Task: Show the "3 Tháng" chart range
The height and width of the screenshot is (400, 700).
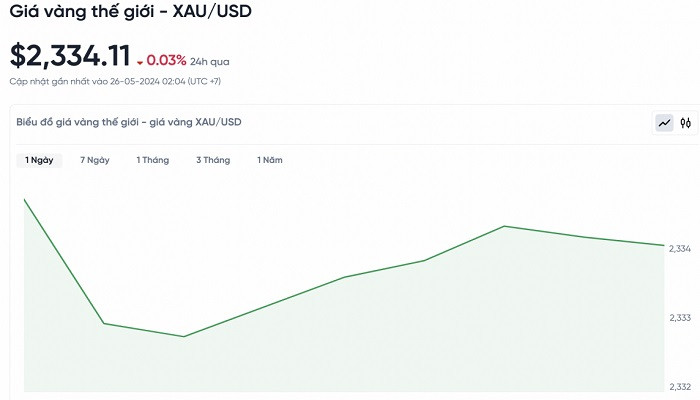Action: (x=213, y=160)
